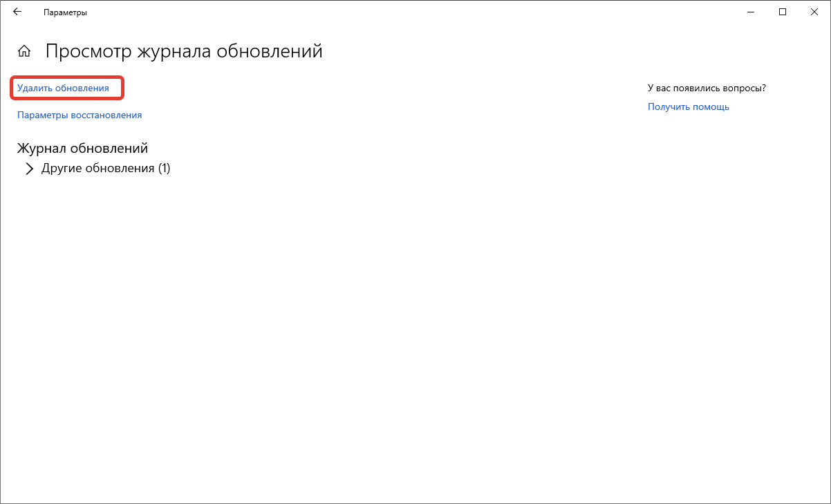Click the Журнал обновлений section heading

82,148
